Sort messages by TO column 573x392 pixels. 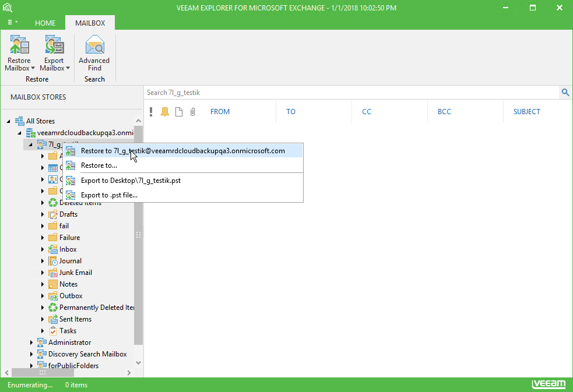[x=291, y=112]
